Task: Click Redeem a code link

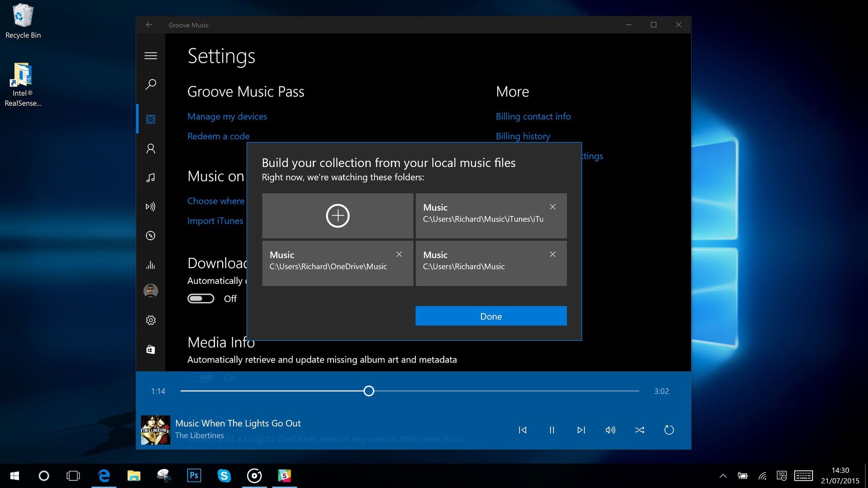Action: (x=218, y=136)
